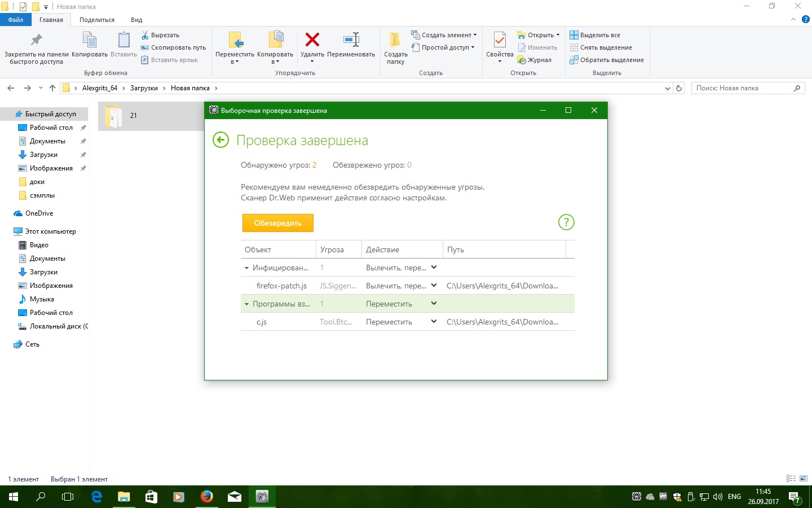Click the Create folder icon
The height and width of the screenshot is (508, 812).
[x=395, y=40]
